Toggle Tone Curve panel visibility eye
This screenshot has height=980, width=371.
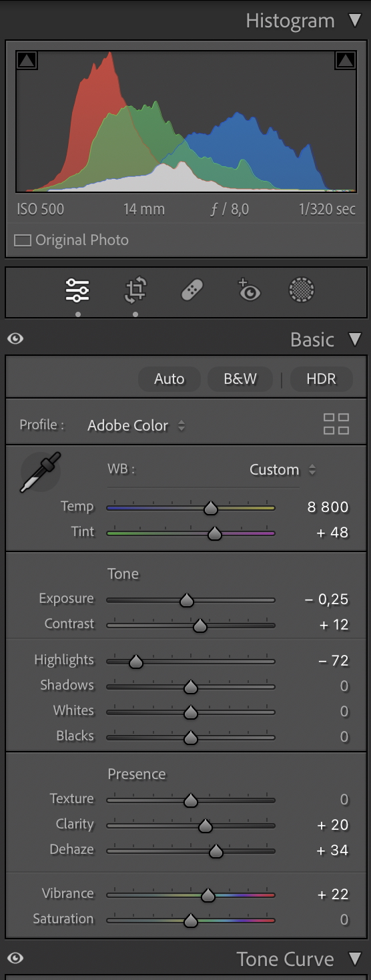click(x=15, y=959)
